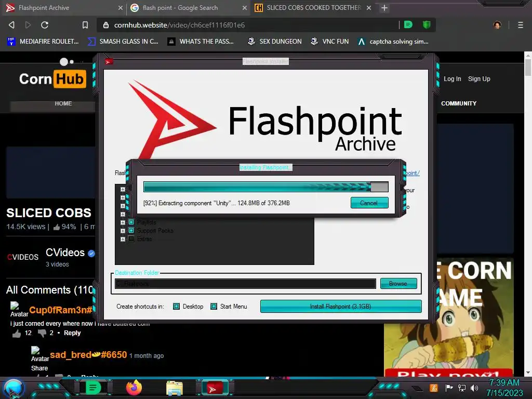
Task: Open the CVideos channel name
Action: coord(65,252)
